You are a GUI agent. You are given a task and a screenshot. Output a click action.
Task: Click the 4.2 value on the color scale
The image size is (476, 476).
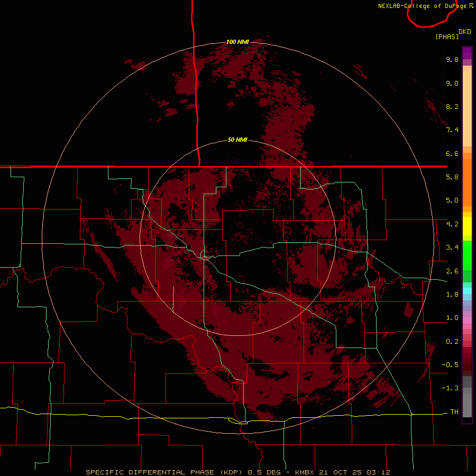pos(452,224)
